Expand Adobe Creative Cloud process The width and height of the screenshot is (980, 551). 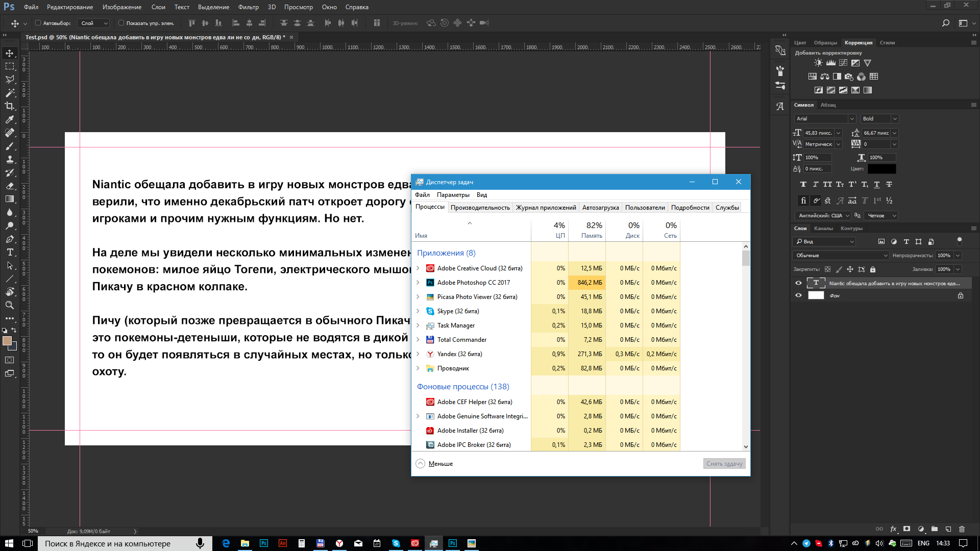418,268
